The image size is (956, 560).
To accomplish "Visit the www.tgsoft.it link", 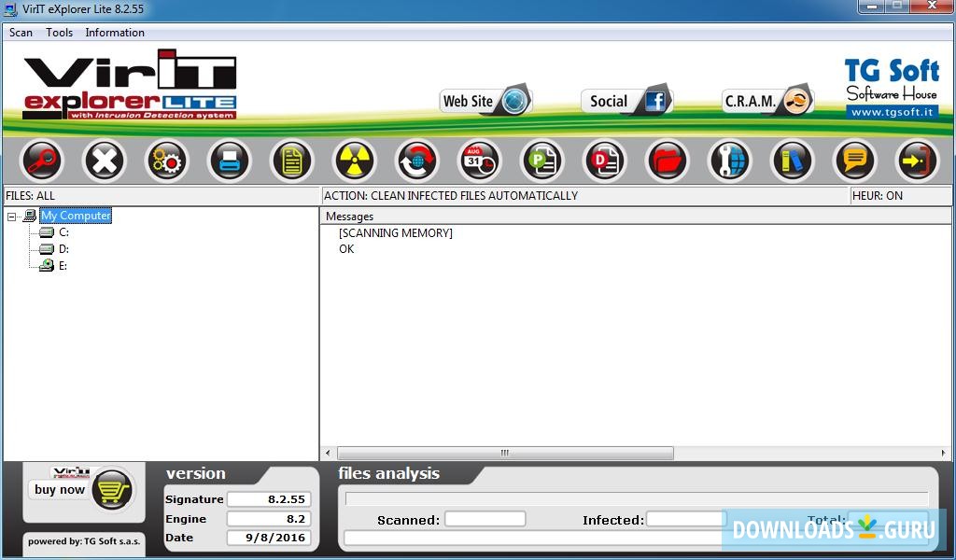I will click(x=892, y=111).
